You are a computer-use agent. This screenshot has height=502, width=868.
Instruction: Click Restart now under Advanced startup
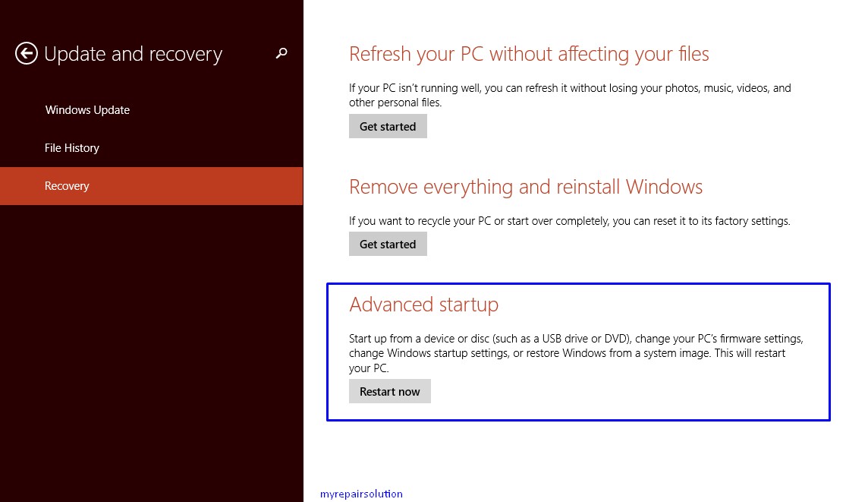[x=389, y=391]
